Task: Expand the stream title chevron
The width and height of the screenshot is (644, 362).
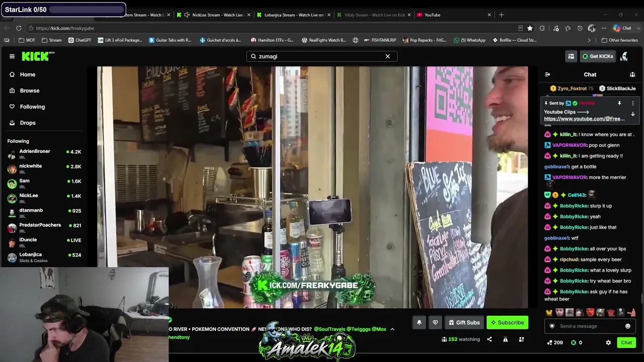Action: click(392, 329)
